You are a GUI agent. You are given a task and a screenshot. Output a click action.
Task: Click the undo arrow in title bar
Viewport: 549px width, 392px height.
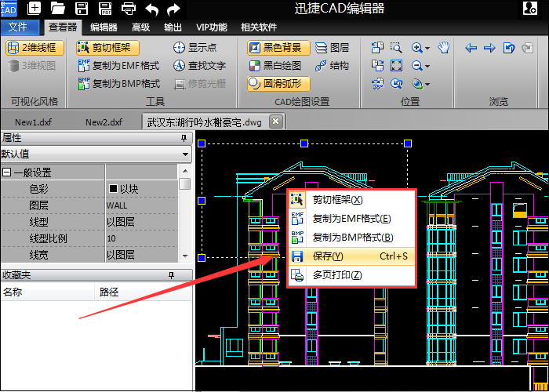(151, 9)
